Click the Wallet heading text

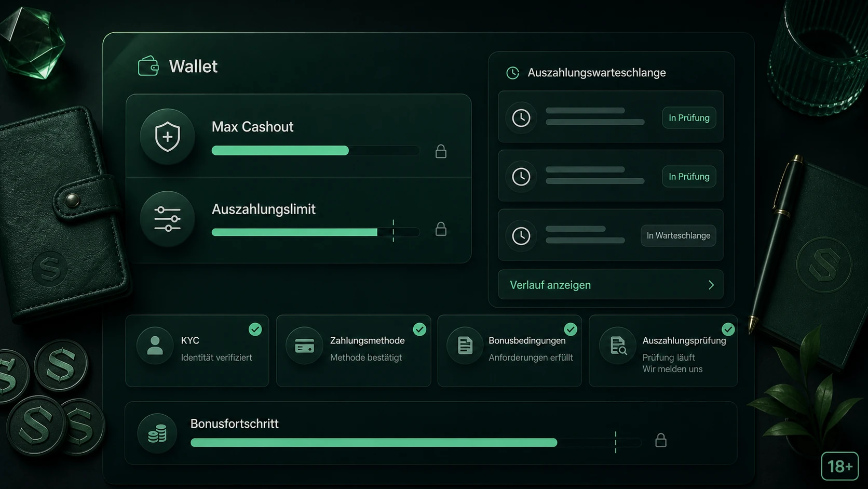(x=193, y=67)
